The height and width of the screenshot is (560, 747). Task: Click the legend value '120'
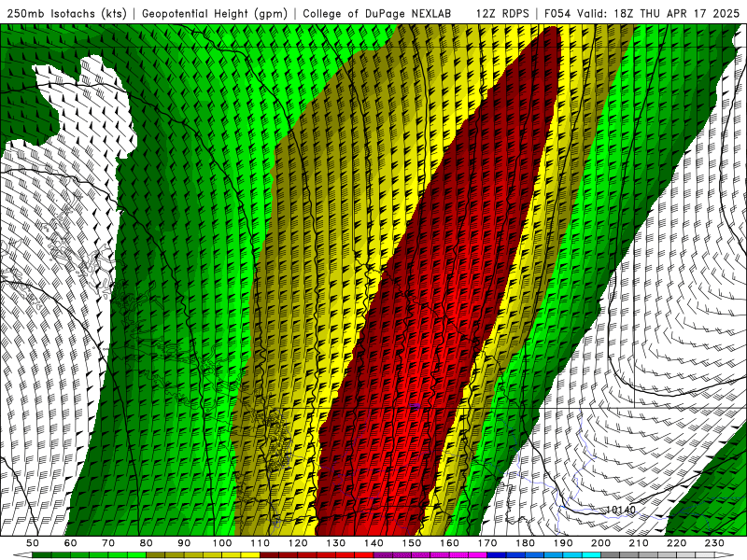tap(298, 543)
